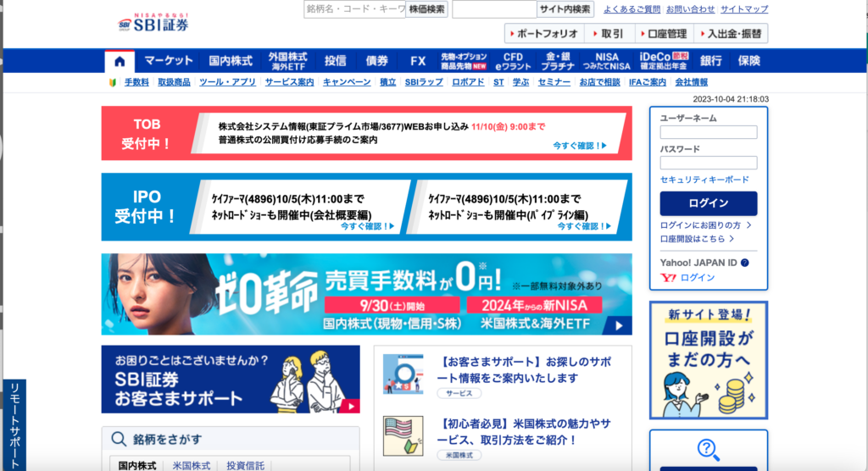
Task: Click the red play arrow on お客さまサポート banner
Action: click(350, 407)
